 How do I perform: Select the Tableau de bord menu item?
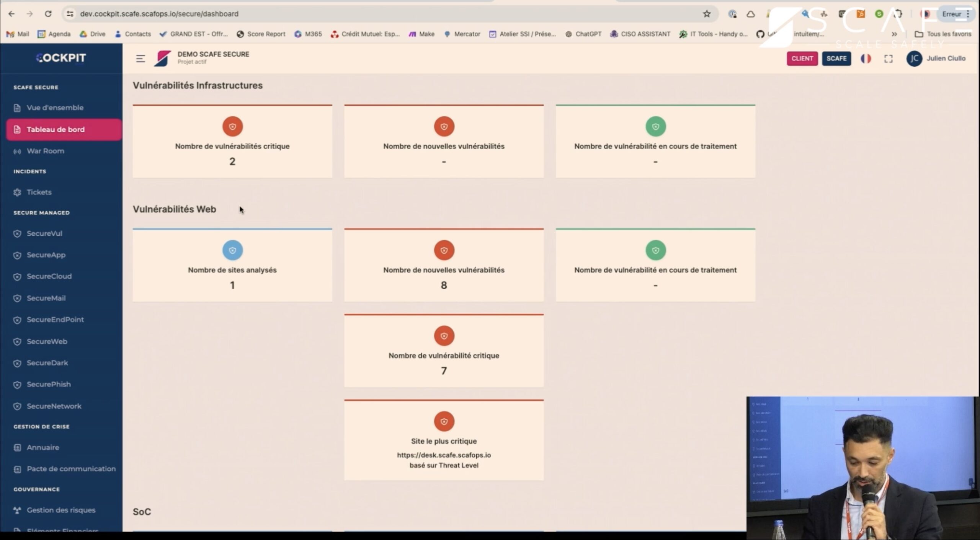click(x=55, y=129)
